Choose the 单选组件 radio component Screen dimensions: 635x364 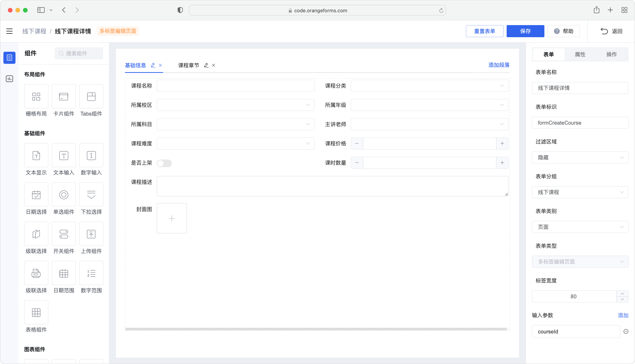pos(64,194)
